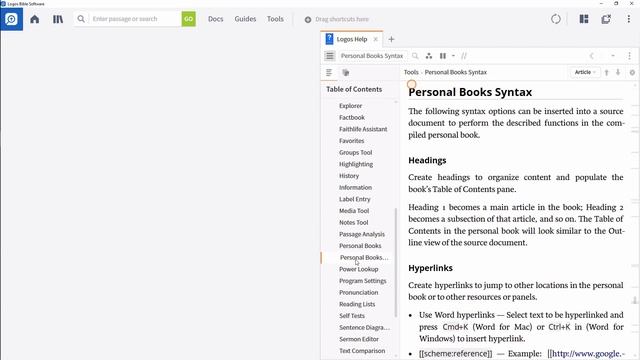Image resolution: width=640 pixels, height=360 pixels.
Task: Open the Library books icon
Action: 58,19
